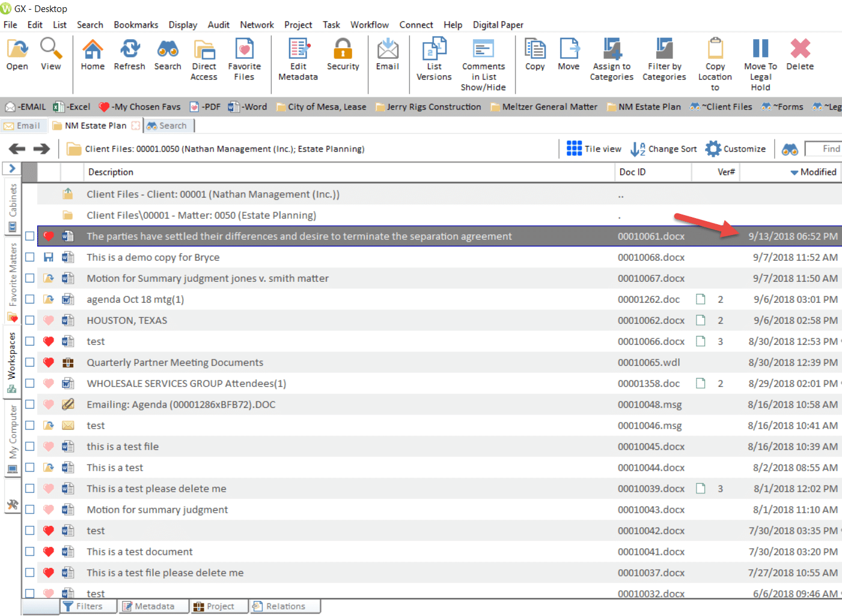The width and height of the screenshot is (842, 616).
Task: Open 'Jerry Rigs Construction' bookmark
Action: click(429, 106)
